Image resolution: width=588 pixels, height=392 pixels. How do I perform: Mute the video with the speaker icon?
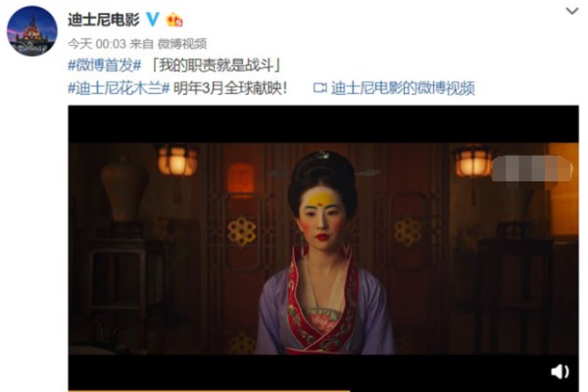pyautogui.click(x=560, y=371)
